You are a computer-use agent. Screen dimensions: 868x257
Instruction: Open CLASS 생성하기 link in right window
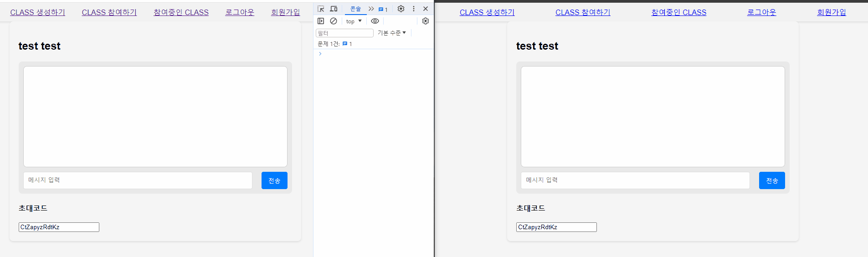(x=487, y=12)
